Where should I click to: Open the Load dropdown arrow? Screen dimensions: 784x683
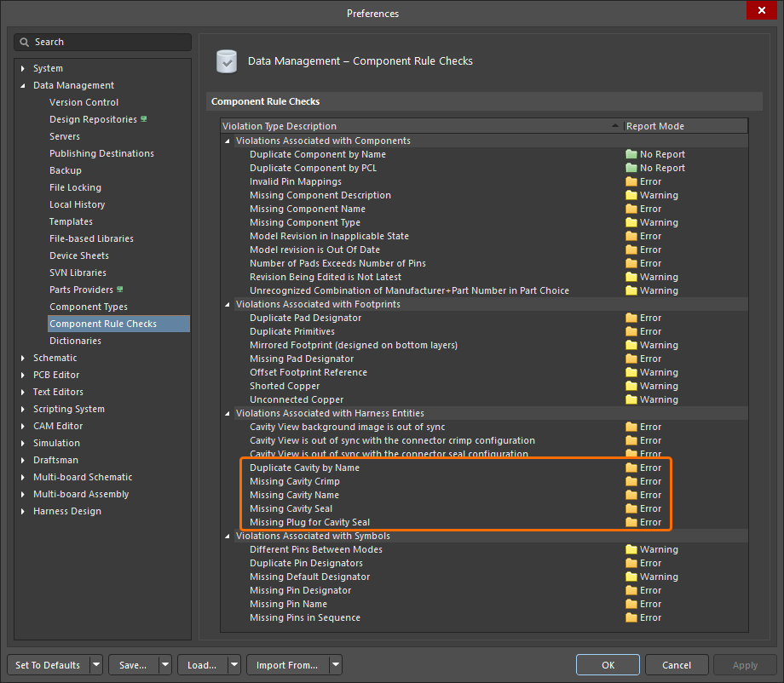(234, 665)
